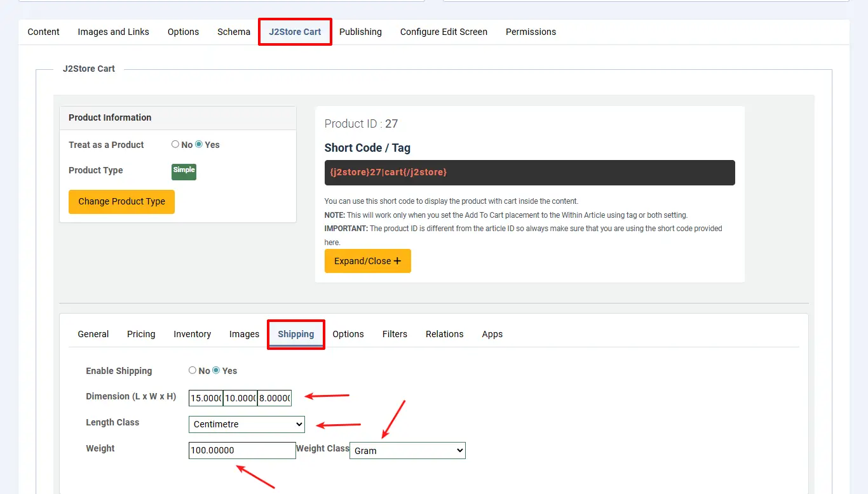Click the Short Code / Tag heading
Screen dimensions: 868x494
click(x=367, y=148)
